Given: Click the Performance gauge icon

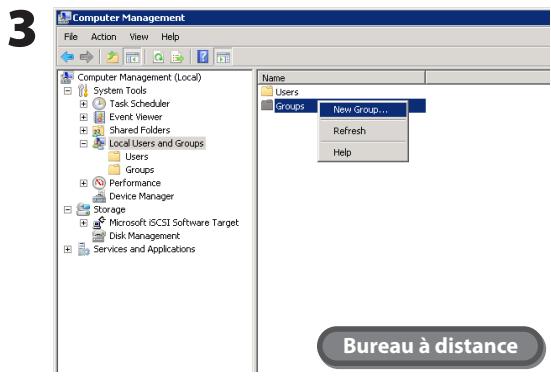Looking at the screenshot, I should [99, 183].
